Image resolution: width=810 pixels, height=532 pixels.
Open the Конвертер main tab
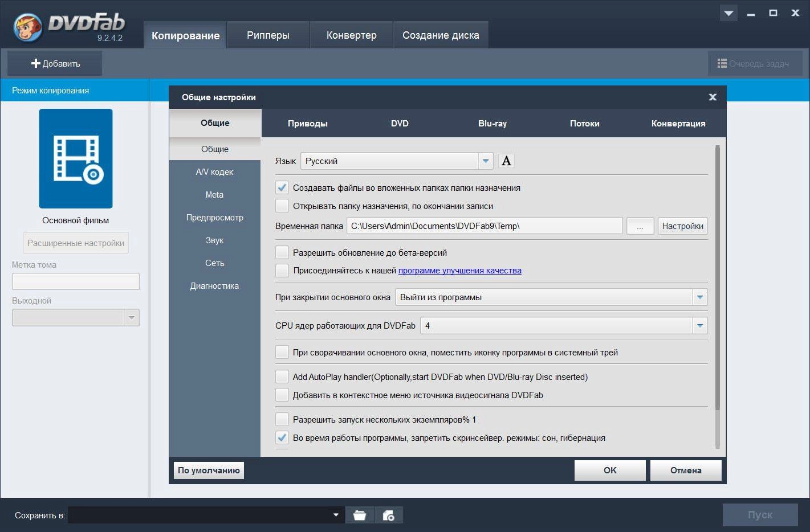351,35
